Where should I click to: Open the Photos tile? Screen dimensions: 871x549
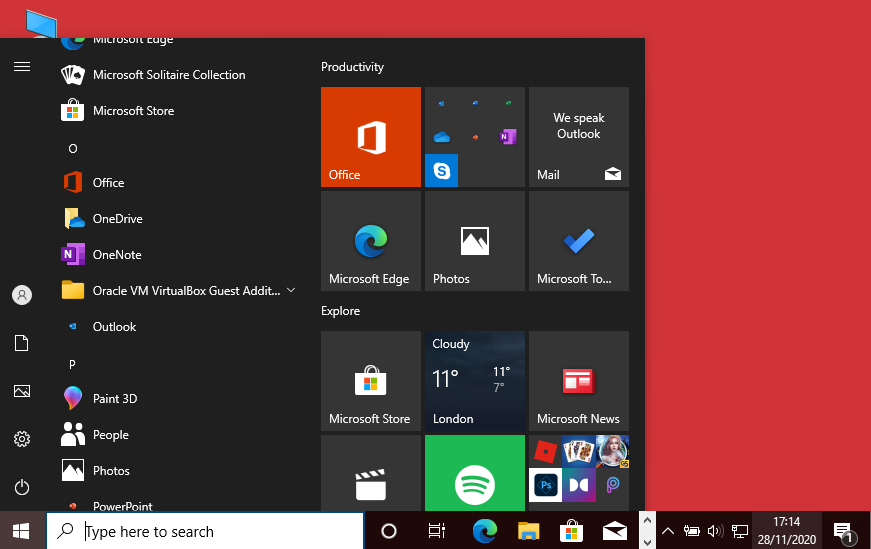(x=475, y=241)
